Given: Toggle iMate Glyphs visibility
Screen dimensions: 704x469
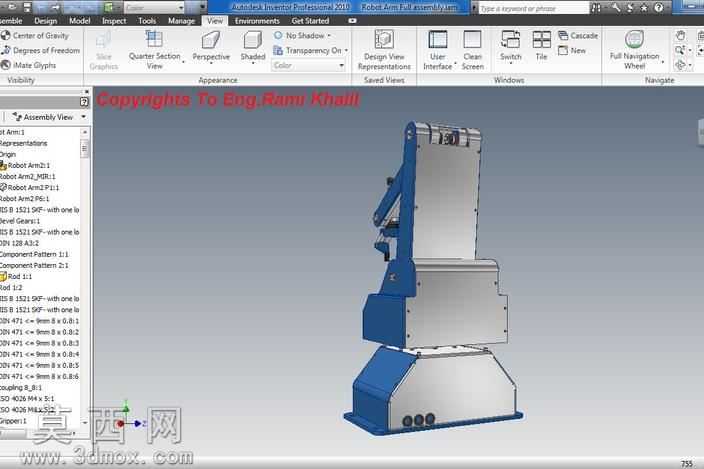Looking at the screenshot, I should 29,65.
